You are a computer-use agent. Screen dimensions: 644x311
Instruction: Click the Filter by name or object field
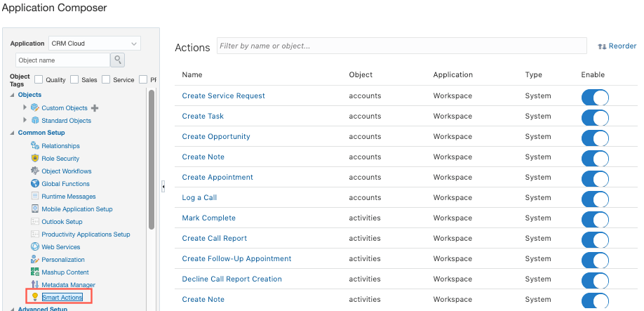pyautogui.click(x=401, y=46)
